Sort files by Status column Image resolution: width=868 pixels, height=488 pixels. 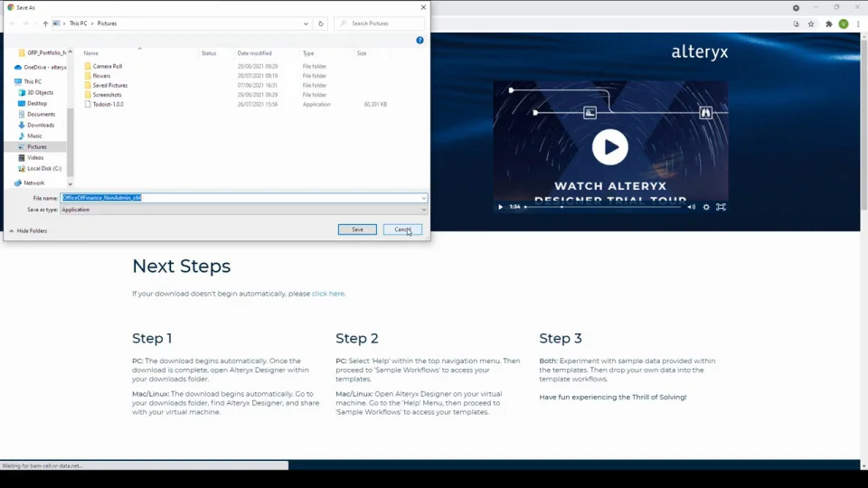209,53
